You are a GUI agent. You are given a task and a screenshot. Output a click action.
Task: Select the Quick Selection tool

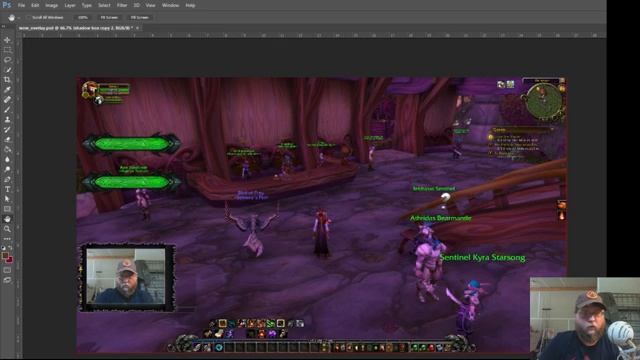pyautogui.click(x=7, y=70)
